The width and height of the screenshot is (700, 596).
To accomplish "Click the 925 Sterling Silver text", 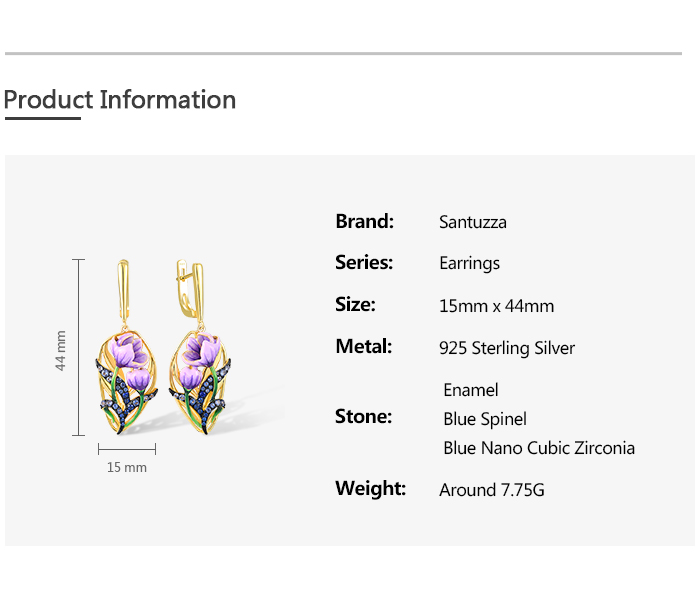I will point(507,348).
